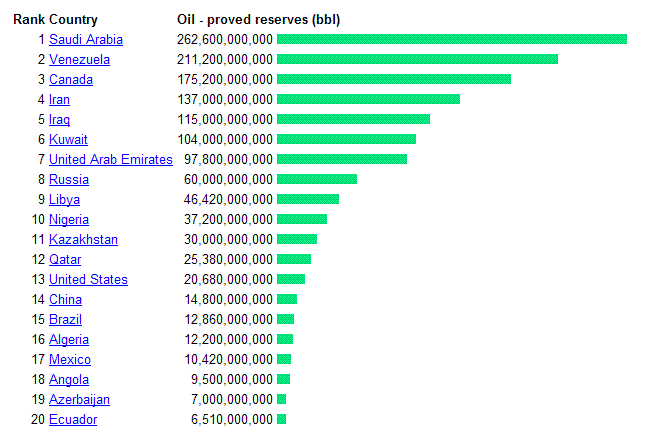649x442 pixels.
Task: Open the Ecuador country link
Action: point(73,420)
